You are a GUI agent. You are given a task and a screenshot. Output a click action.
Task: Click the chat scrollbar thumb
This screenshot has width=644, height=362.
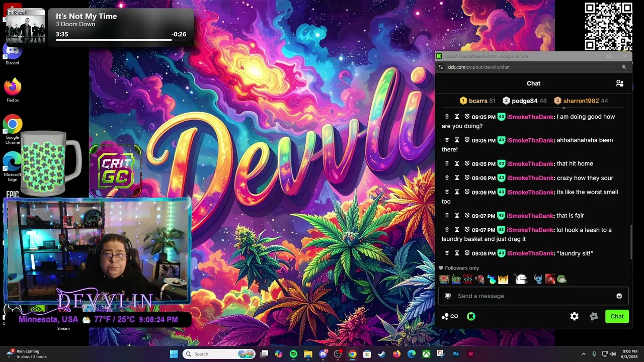coord(632,241)
